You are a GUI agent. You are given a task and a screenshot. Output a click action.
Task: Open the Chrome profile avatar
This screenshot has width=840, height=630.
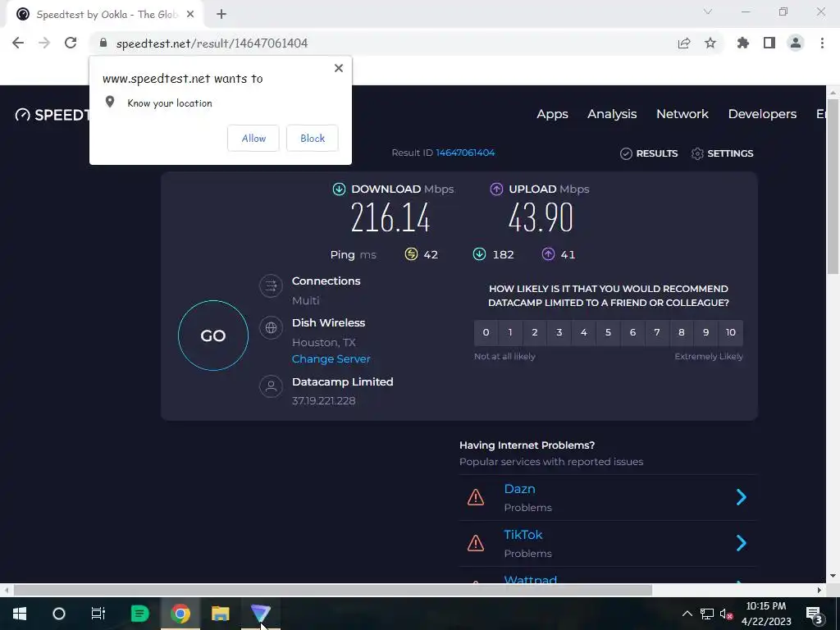click(x=796, y=43)
